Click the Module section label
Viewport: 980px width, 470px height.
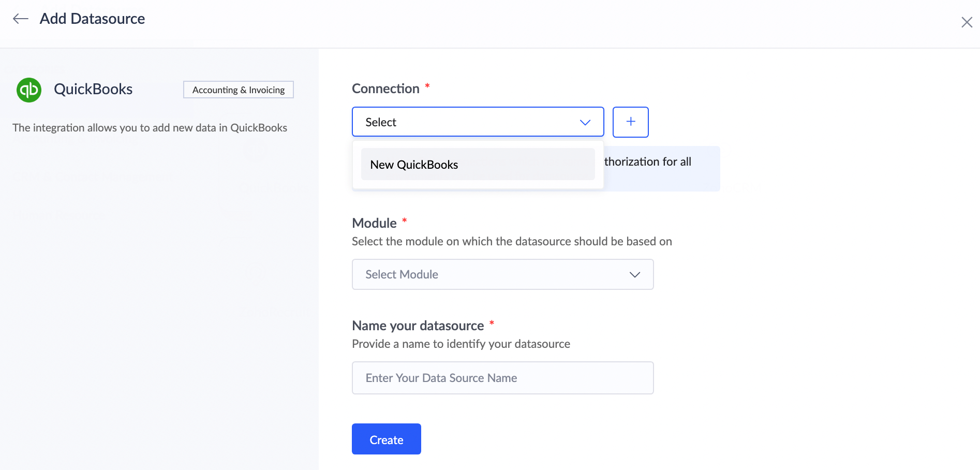click(x=374, y=223)
